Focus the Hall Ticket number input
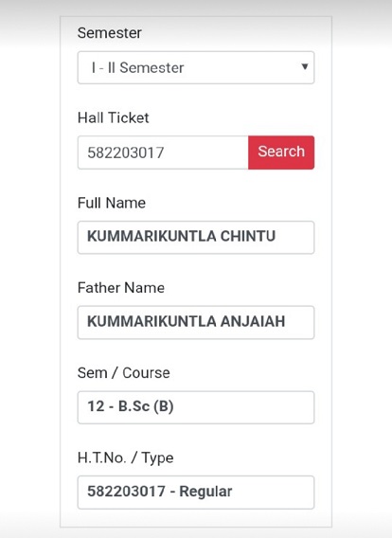 (x=163, y=152)
